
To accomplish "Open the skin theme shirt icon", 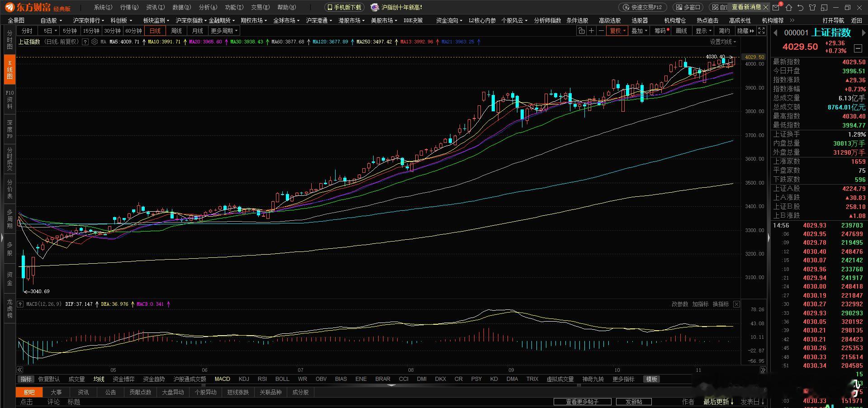I will click(812, 7).
